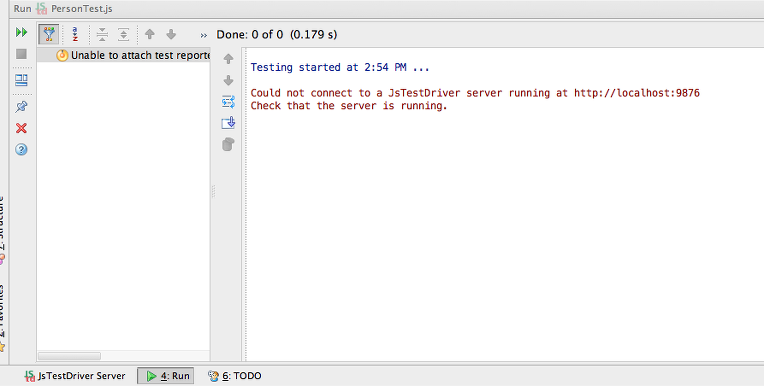Click the scroll-to-end console icon

[228, 123]
